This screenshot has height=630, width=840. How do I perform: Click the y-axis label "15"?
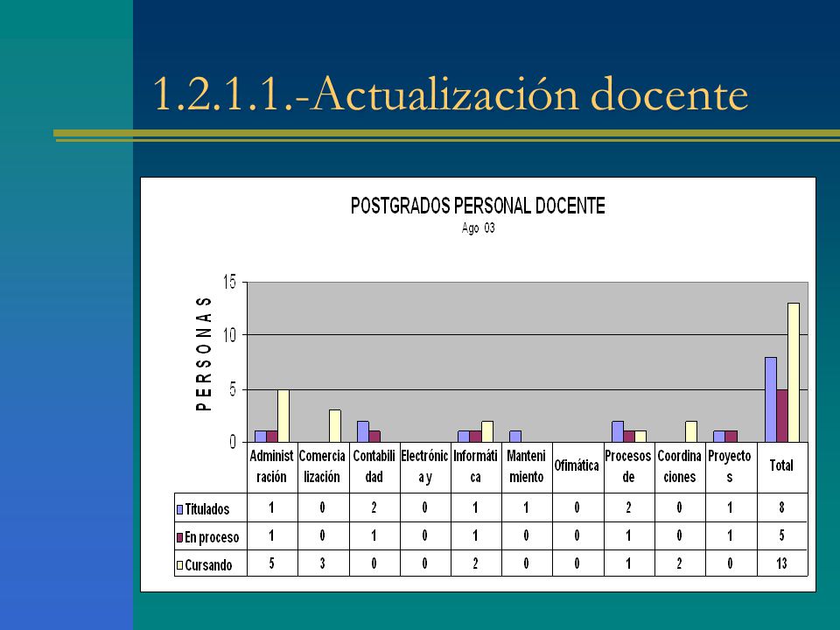[x=229, y=282]
